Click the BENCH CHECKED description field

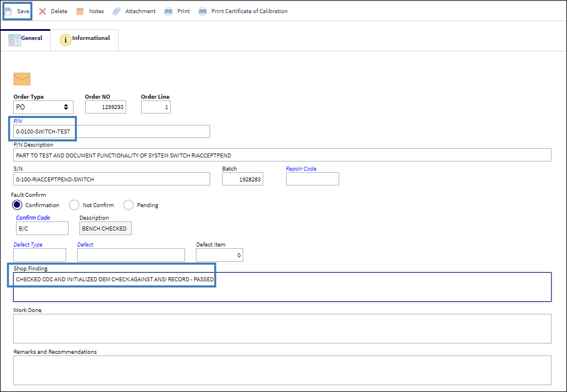coord(106,228)
